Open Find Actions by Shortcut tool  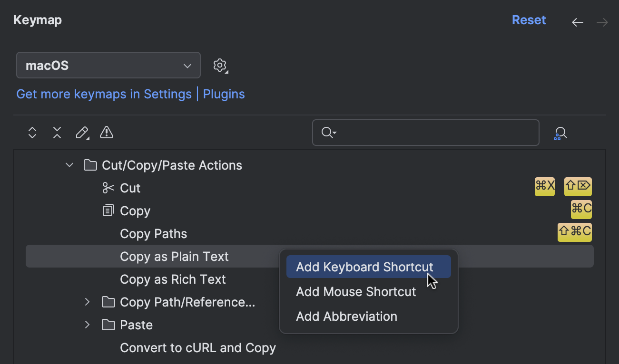pyautogui.click(x=560, y=133)
